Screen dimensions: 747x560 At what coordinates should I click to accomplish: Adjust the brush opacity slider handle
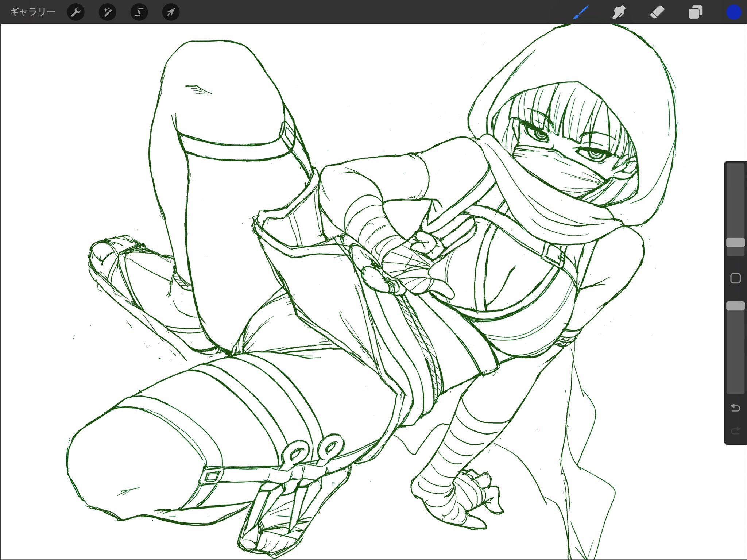point(735,306)
